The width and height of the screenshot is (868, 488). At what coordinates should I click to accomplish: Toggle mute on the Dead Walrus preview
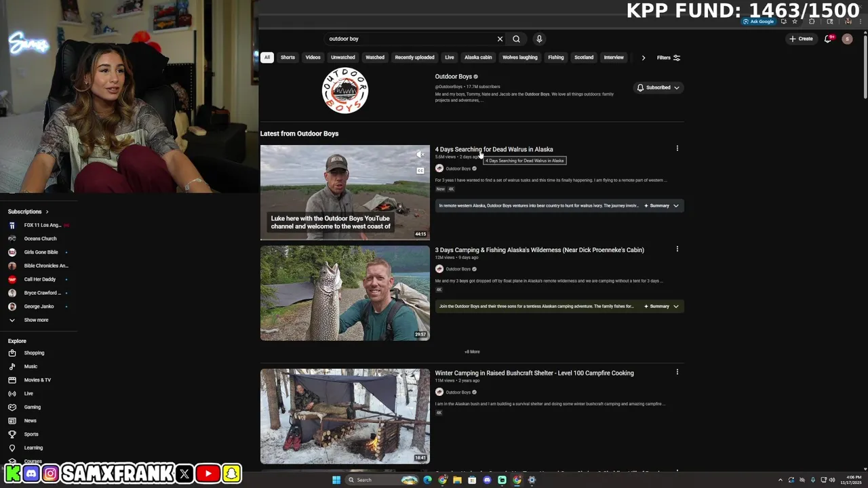tap(420, 155)
